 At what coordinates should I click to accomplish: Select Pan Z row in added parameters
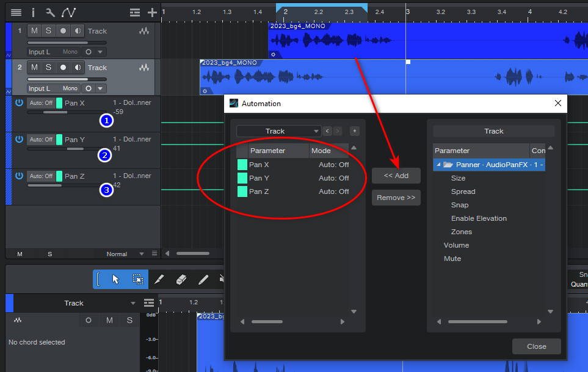pyautogui.click(x=293, y=191)
